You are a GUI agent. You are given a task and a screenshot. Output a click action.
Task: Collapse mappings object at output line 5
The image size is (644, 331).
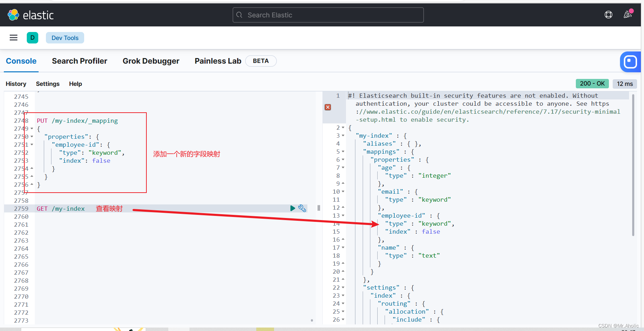pyautogui.click(x=343, y=152)
